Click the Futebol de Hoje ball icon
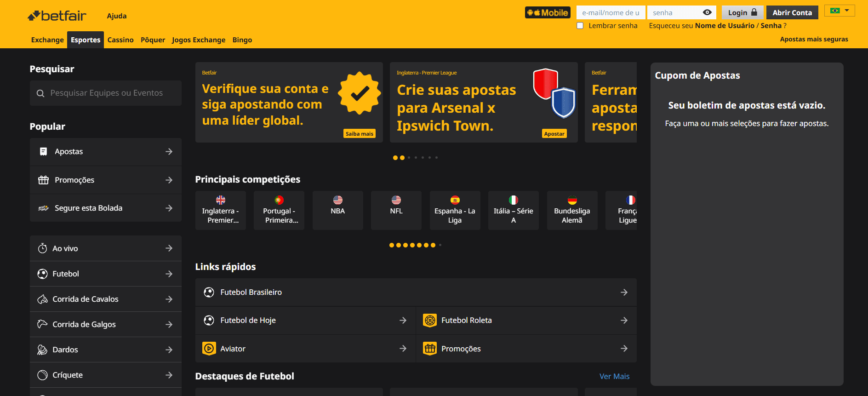The image size is (868, 396). (x=209, y=321)
